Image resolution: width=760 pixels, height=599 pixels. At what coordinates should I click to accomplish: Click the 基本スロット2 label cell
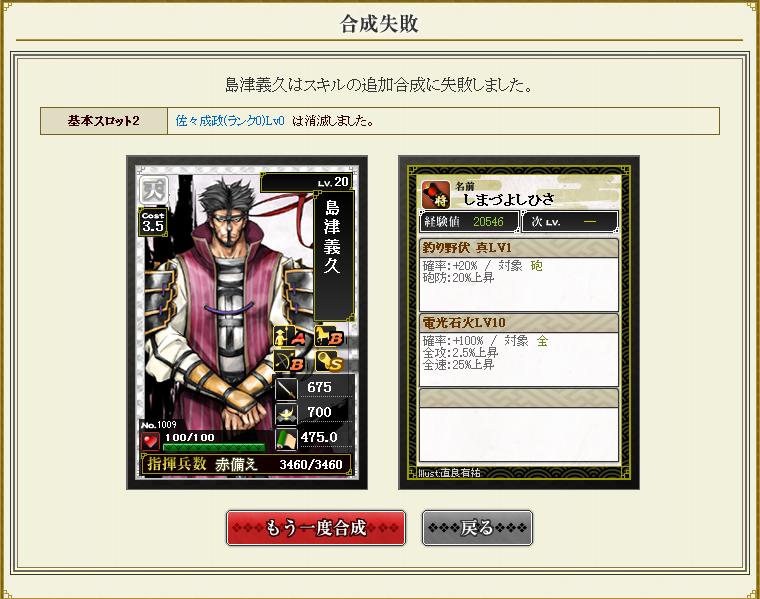(104, 121)
